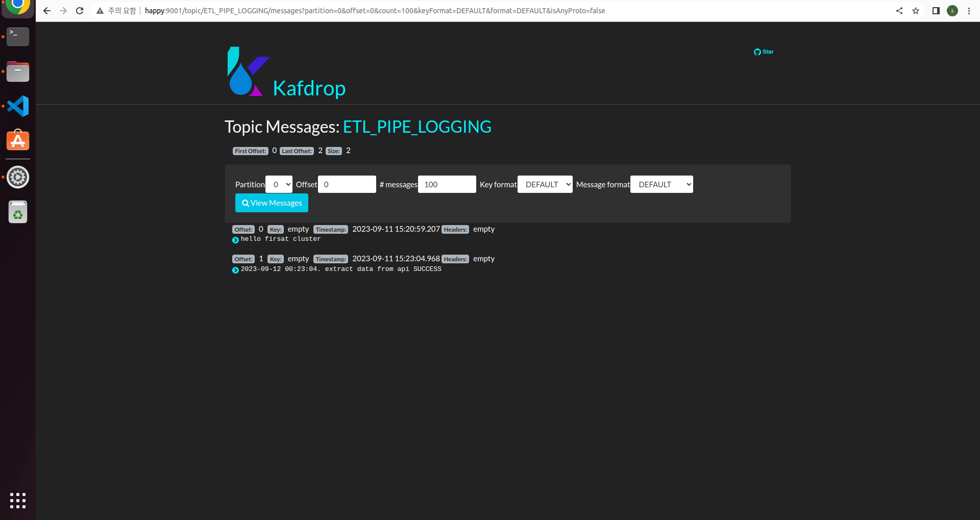The height and width of the screenshot is (520, 980).
Task: Click the Kafdrop logo
Action: 286,71
